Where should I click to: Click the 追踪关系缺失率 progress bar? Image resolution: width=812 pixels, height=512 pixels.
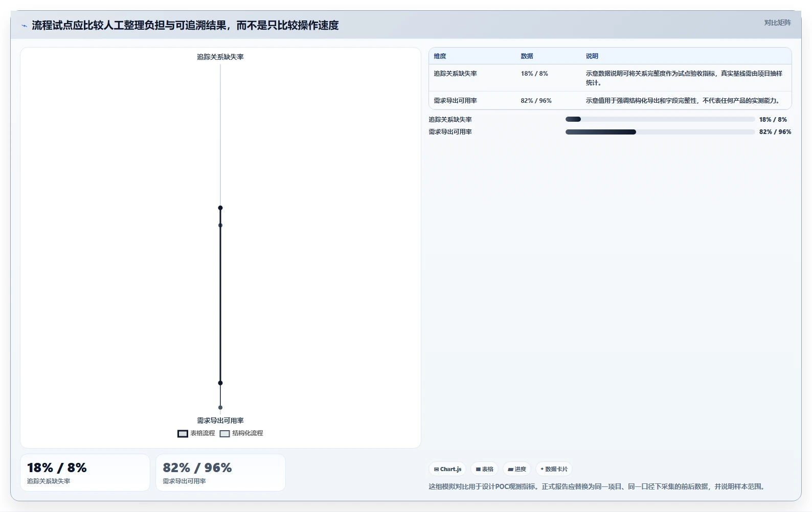click(660, 119)
